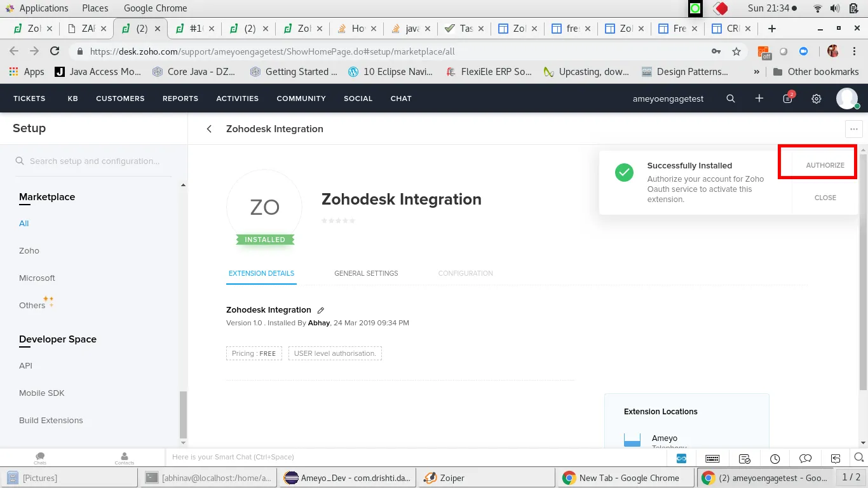Open the clock history icon in bottom bar
Screen dimensions: 868x488
[775, 458]
